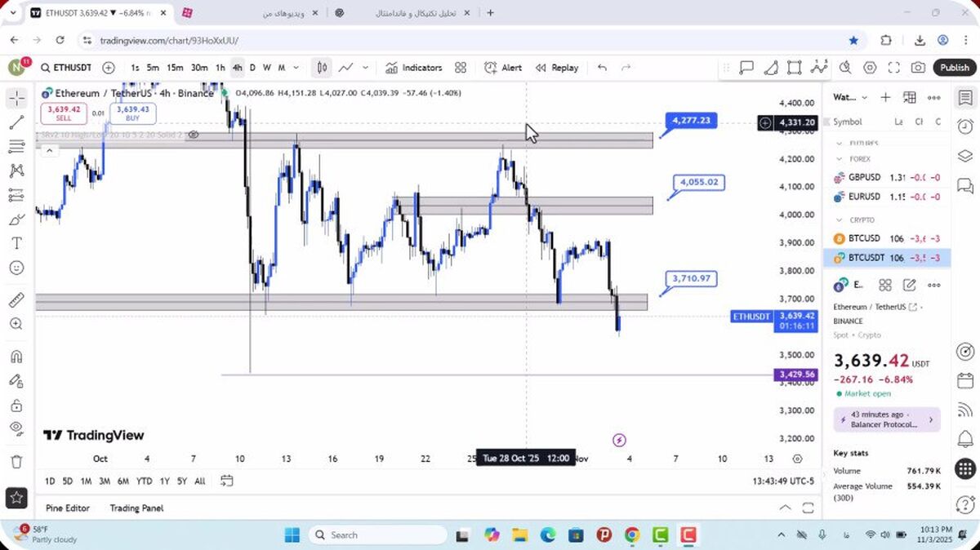Open chart settings hexagon icon

coord(870,68)
